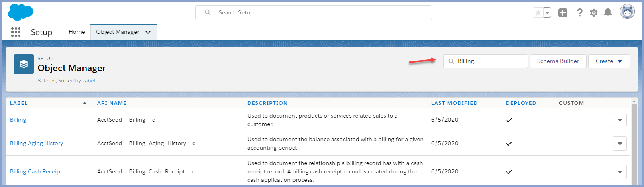The height and width of the screenshot is (187, 644).
Task: Open row actions menu for Billing
Action: [x=620, y=120]
